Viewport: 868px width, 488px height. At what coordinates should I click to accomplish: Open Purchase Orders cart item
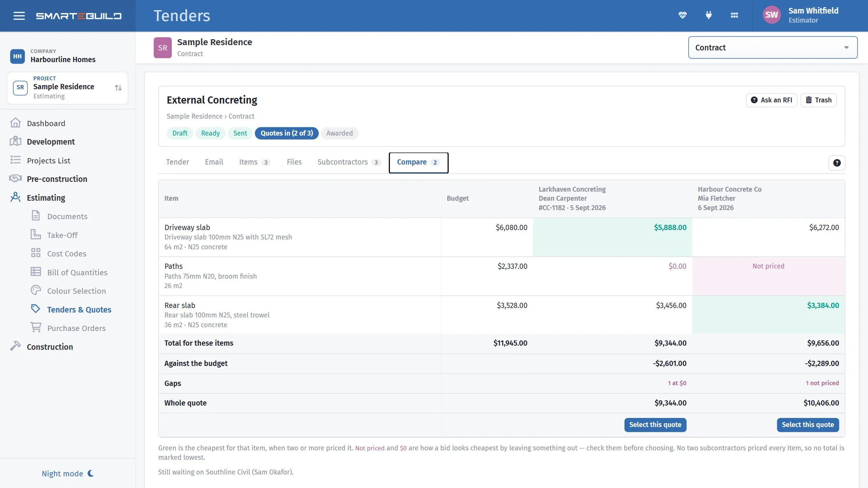tap(76, 328)
